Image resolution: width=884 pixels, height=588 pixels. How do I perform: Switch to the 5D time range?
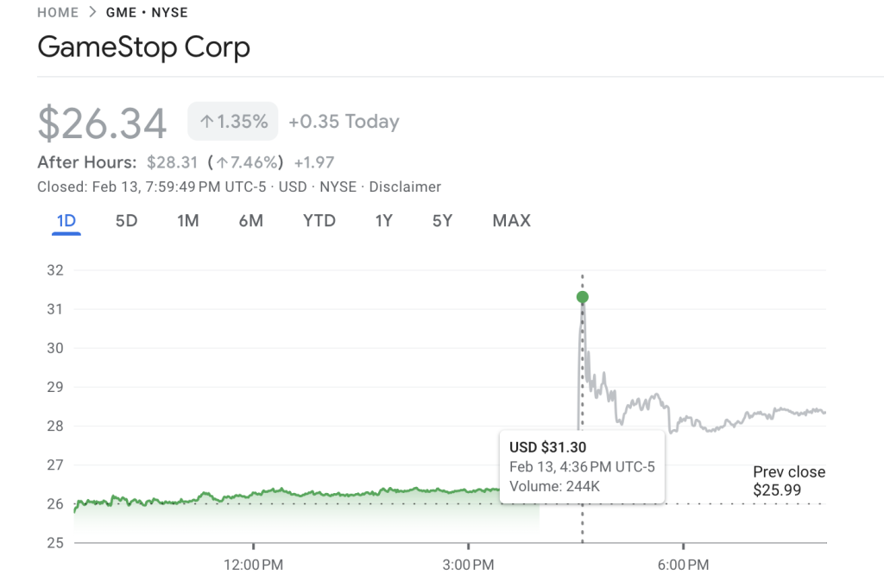pyautogui.click(x=125, y=220)
